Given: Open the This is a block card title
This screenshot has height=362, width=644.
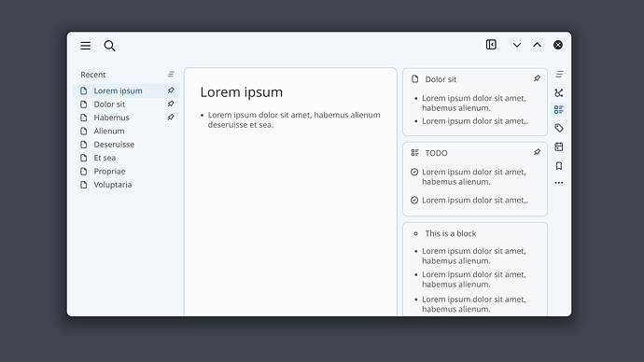Looking at the screenshot, I should [451, 233].
